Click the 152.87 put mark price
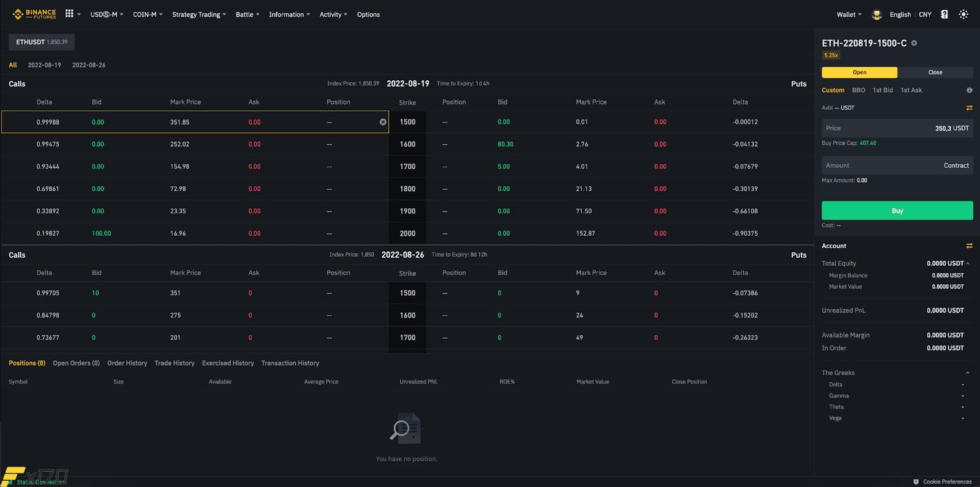This screenshot has width=980, height=487. point(586,233)
